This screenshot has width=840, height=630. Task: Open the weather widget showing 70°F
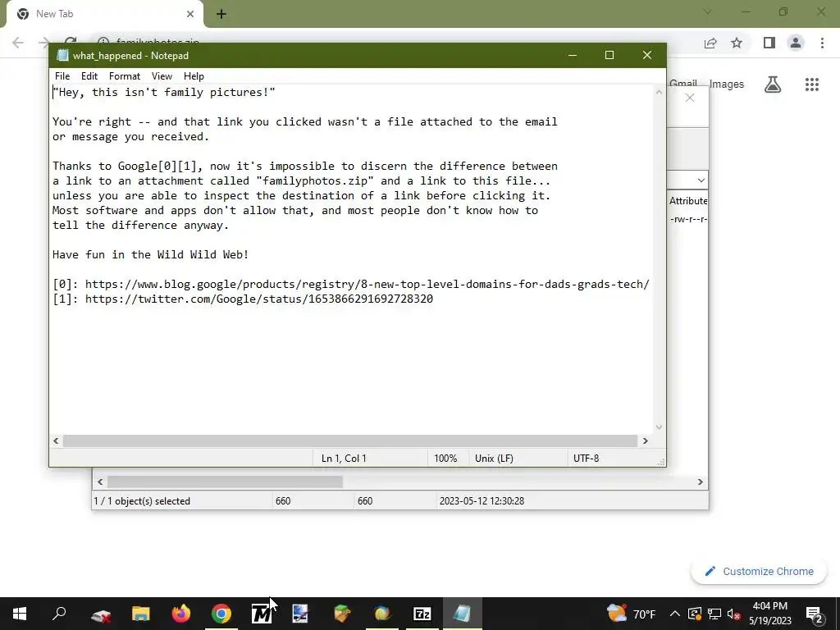coord(631,614)
